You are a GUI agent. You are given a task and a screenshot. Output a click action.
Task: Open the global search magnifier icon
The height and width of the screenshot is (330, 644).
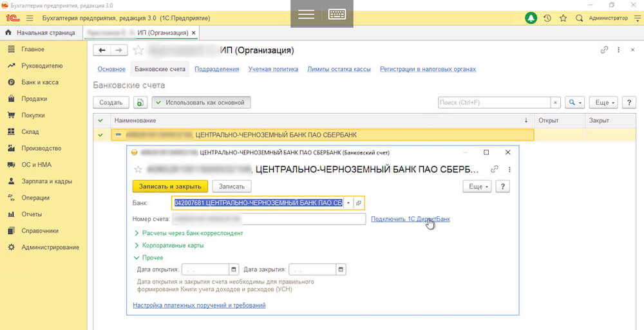point(579,19)
